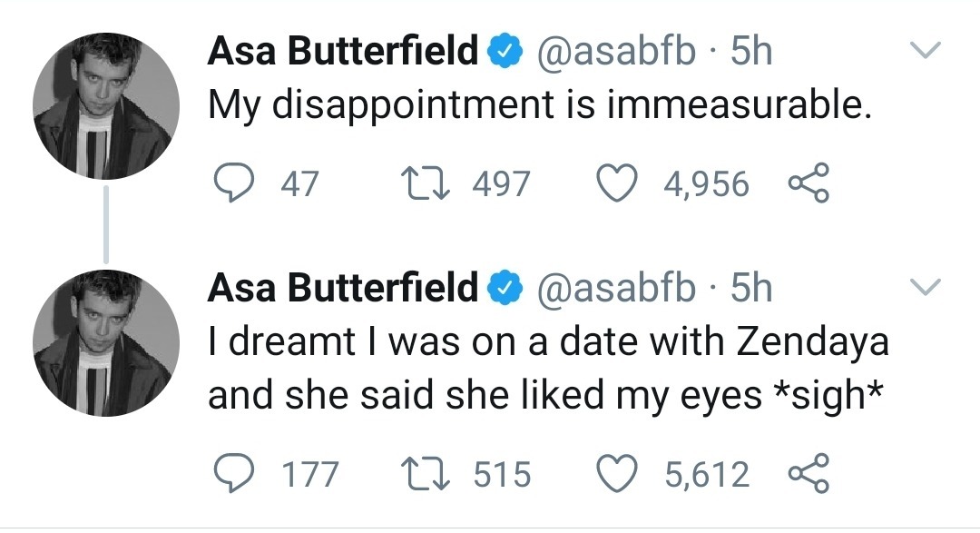Open the 5h timestamp of second tweet
Screen dimensions: 980x533
751,287
